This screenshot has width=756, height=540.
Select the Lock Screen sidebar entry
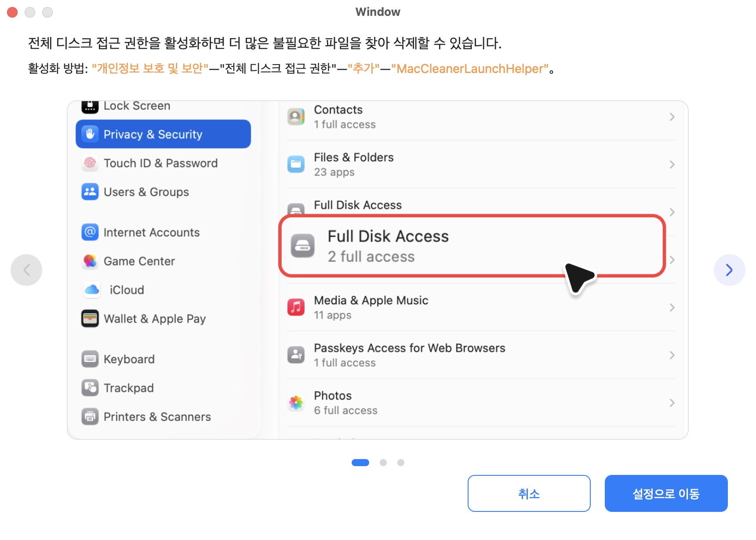pos(136,106)
